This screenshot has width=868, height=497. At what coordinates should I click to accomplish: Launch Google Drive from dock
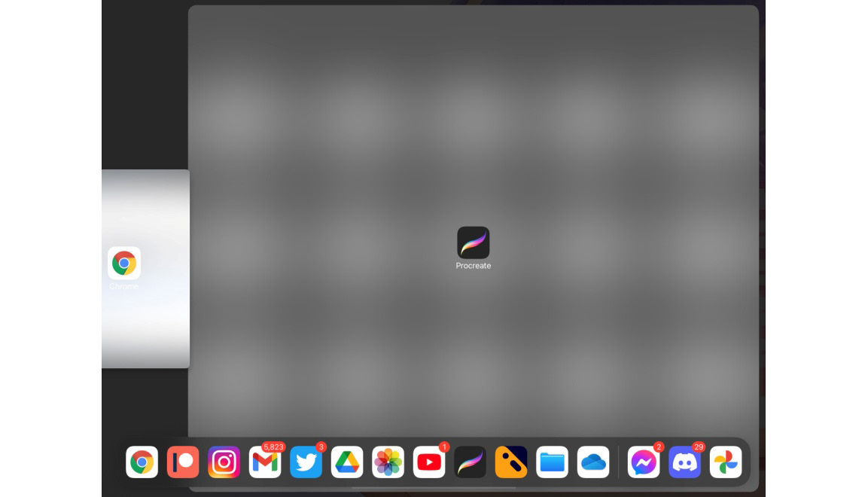(347, 462)
